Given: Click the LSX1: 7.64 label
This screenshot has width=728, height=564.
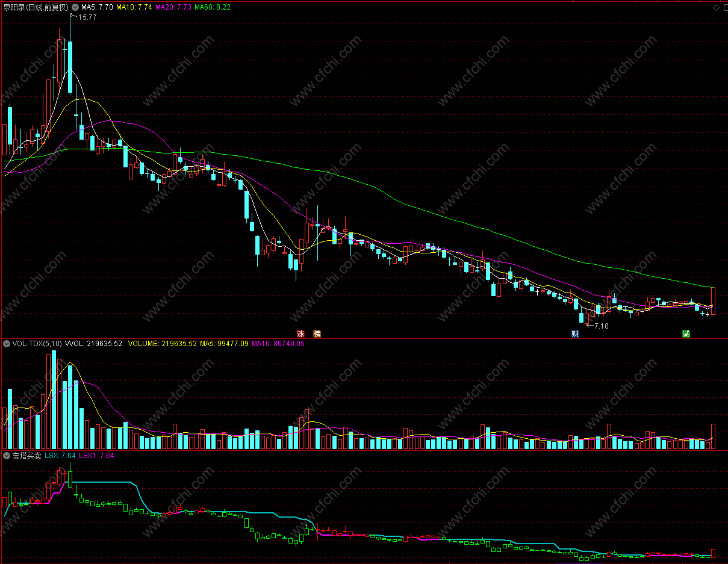Looking at the screenshot, I should click(x=96, y=456).
